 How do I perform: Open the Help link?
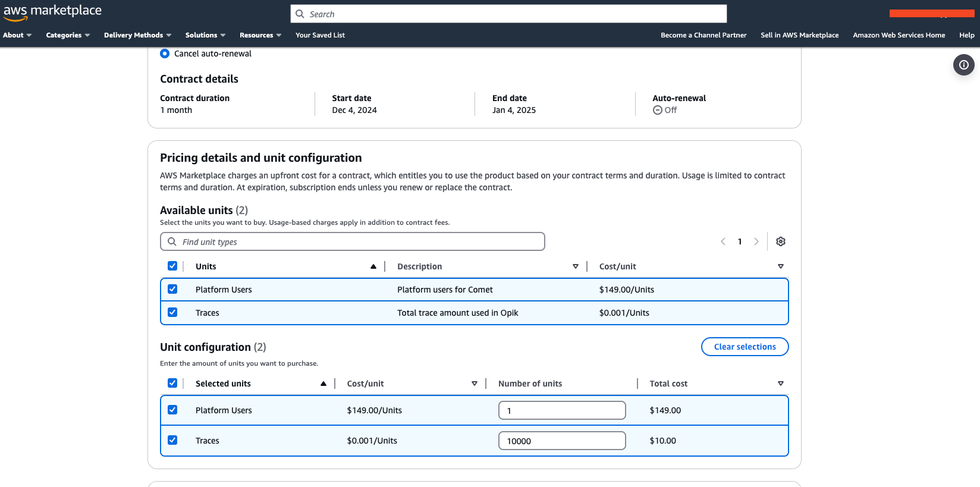(967, 35)
